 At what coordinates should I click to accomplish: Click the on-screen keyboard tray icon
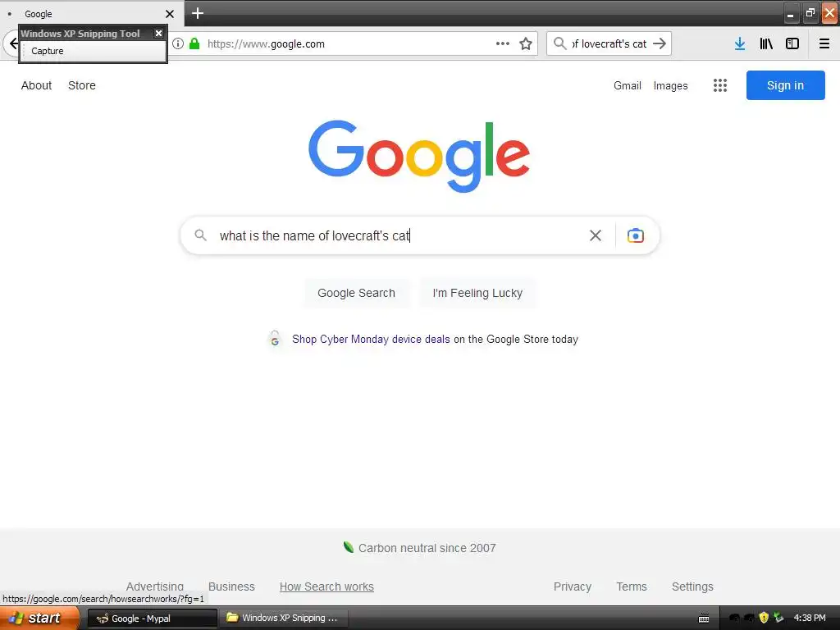tap(704, 619)
